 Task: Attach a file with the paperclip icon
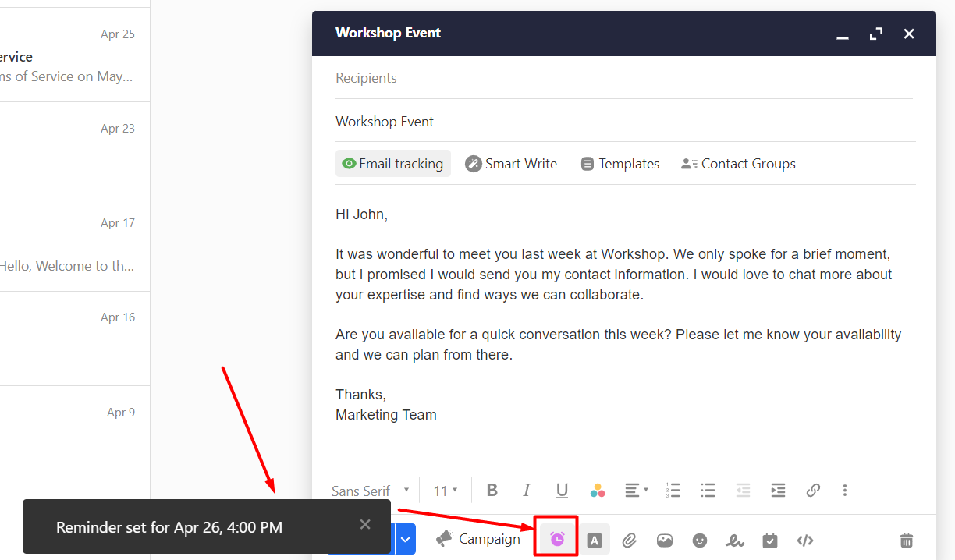pos(630,540)
